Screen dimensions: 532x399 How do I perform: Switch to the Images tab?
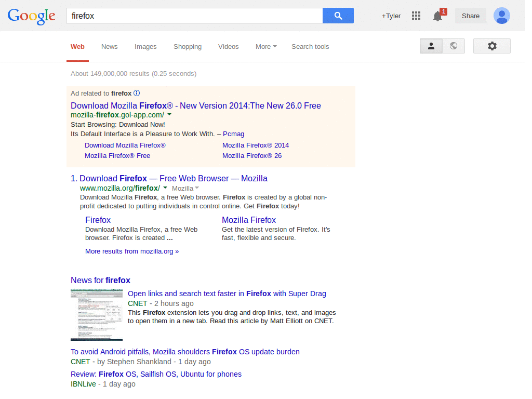coord(145,46)
